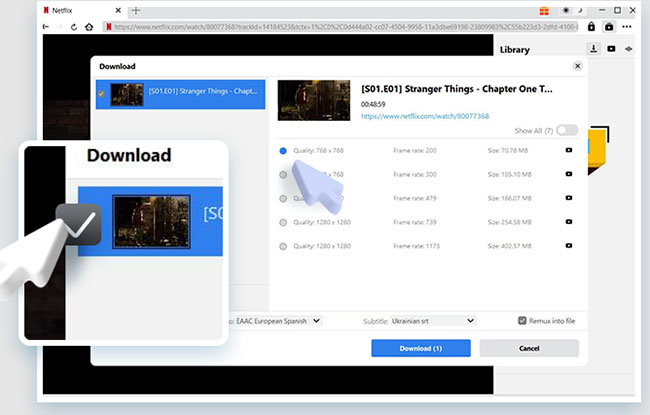Viewport: 650px width, 415px height.
Task: Open Library video icon
Action: (611, 49)
